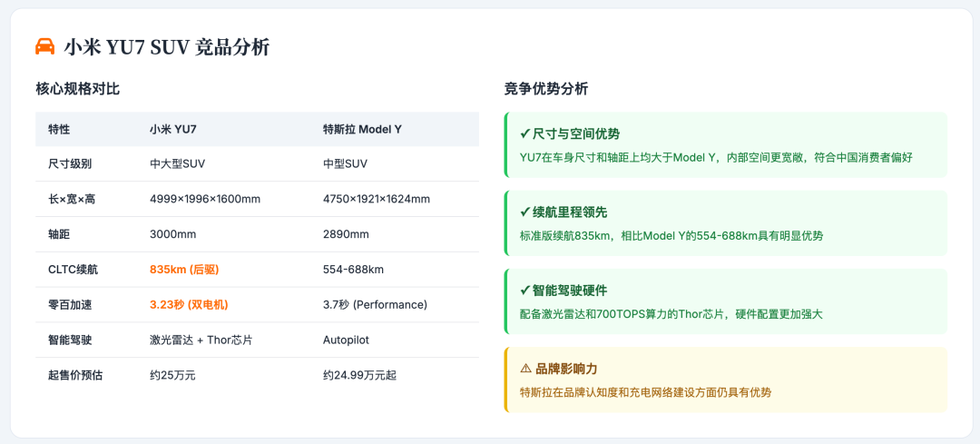Open the 续航里程领先 advantage card

point(726,223)
